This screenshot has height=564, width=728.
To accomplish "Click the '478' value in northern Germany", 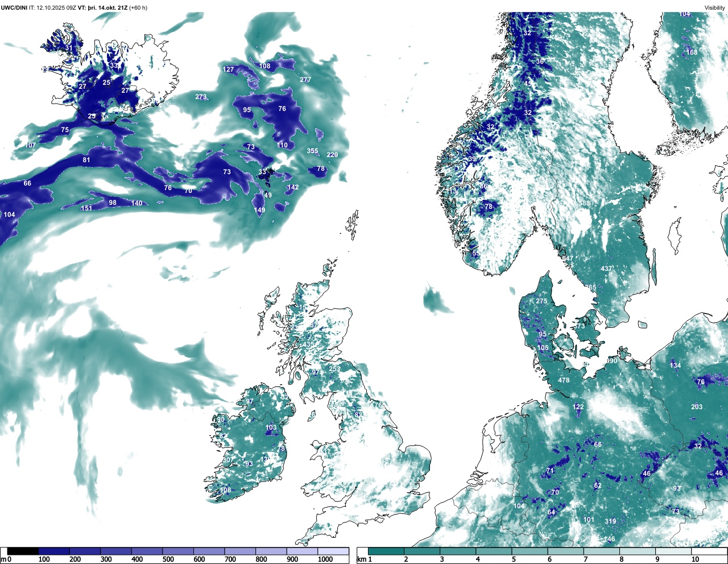I will point(564,380).
